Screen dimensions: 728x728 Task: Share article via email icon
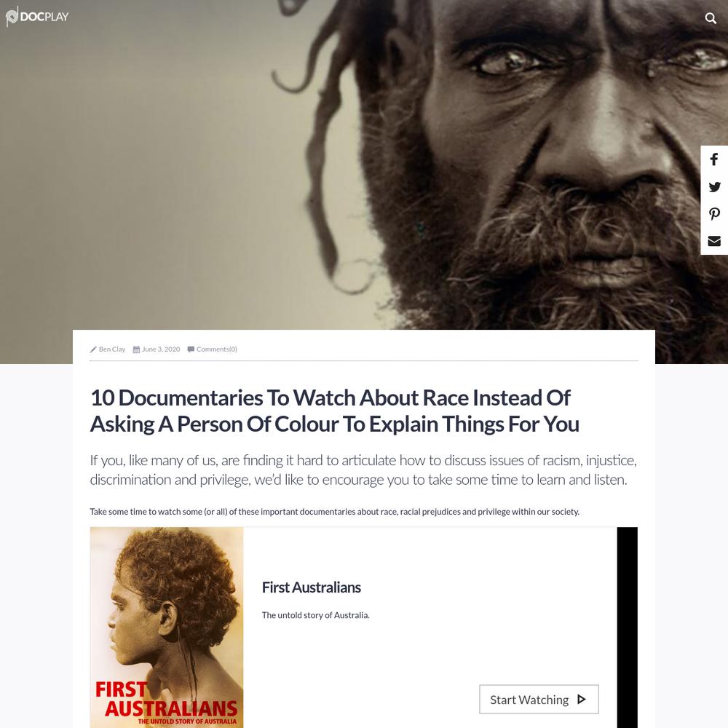[x=714, y=241]
